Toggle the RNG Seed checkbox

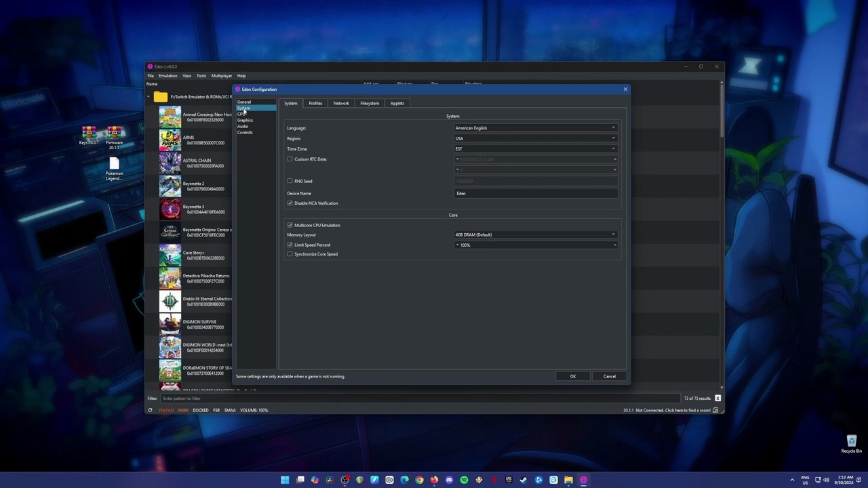[x=290, y=181]
